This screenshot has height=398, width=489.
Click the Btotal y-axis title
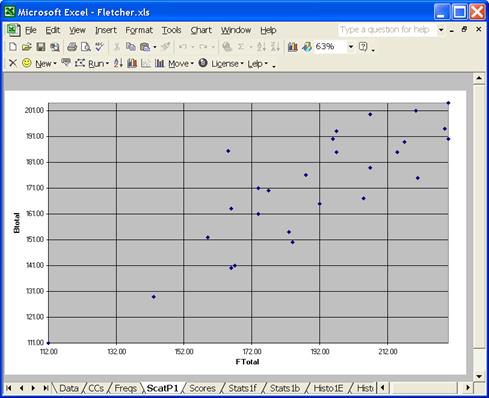[x=17, y=223]
